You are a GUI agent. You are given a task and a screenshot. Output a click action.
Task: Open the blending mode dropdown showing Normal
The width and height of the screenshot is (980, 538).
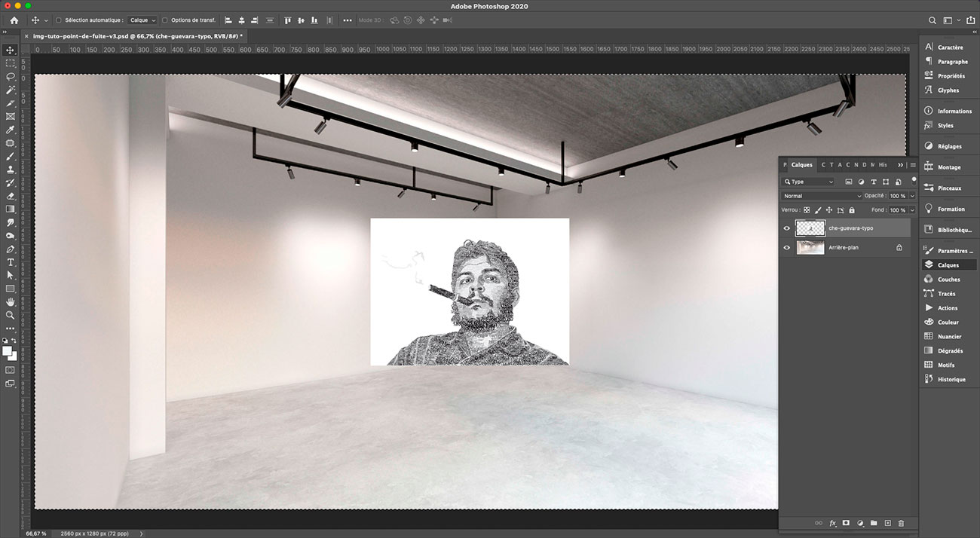(822, 195)
